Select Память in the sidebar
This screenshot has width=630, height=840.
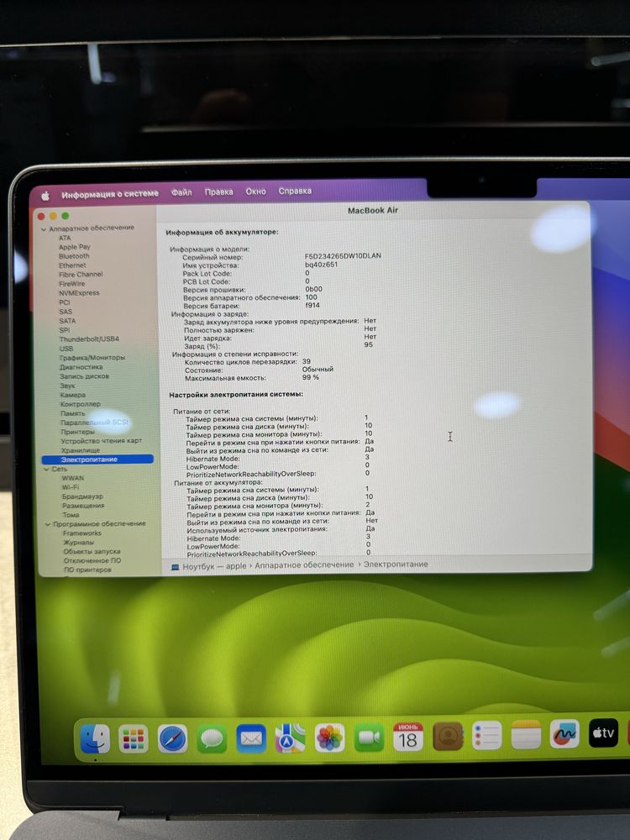coord(72,413)
